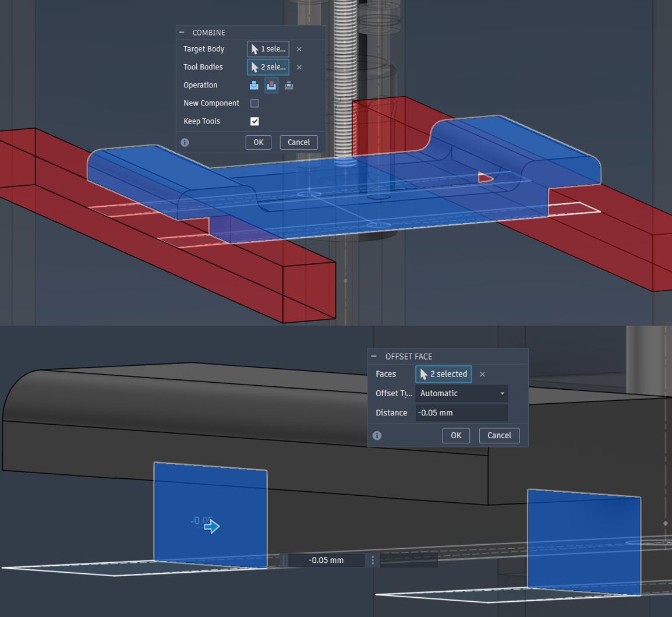Image resolution: width=672 pixels, height=617 pixels.
Task: Click the Offset Face info icon
Action: point(377,435)
